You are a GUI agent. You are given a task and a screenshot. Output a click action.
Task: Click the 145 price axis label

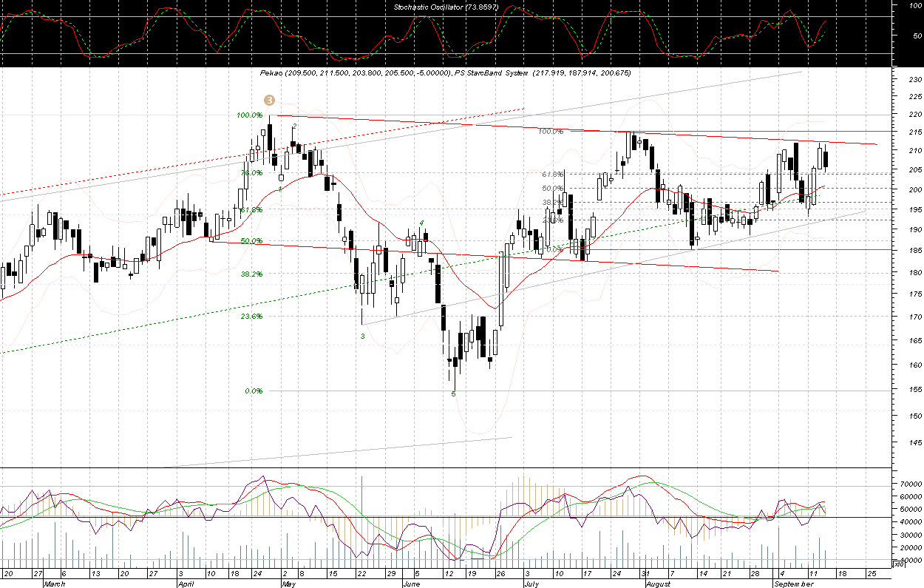914,442
